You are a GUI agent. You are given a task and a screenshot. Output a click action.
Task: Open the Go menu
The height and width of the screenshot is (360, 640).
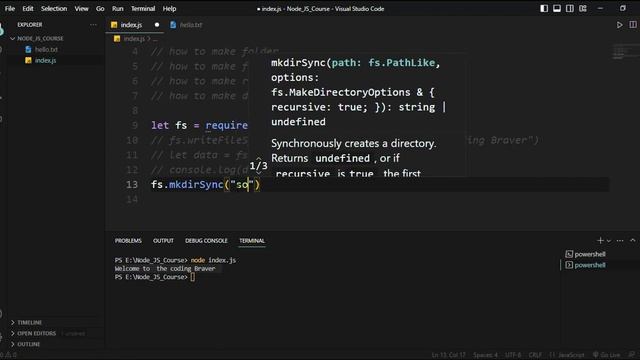tap(100, 9)
